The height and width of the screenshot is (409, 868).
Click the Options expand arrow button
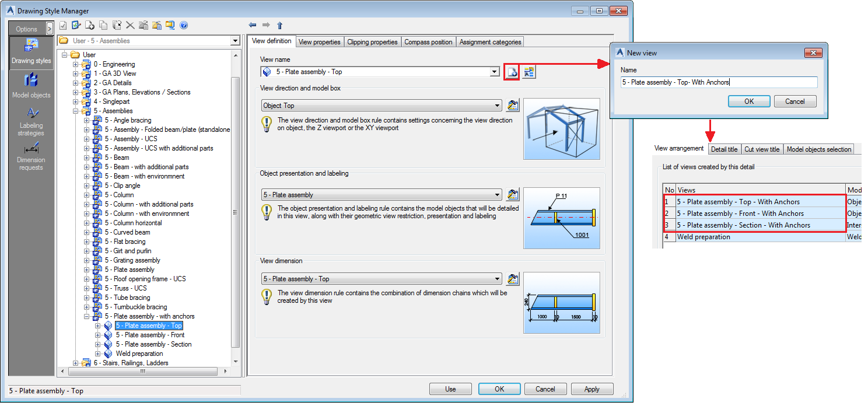50,29
